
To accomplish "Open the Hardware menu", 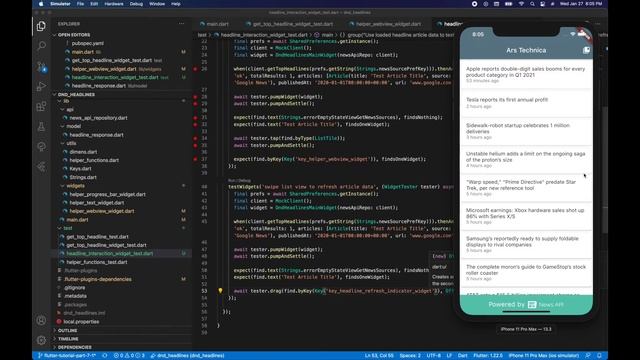I will [x=114, y=4].
